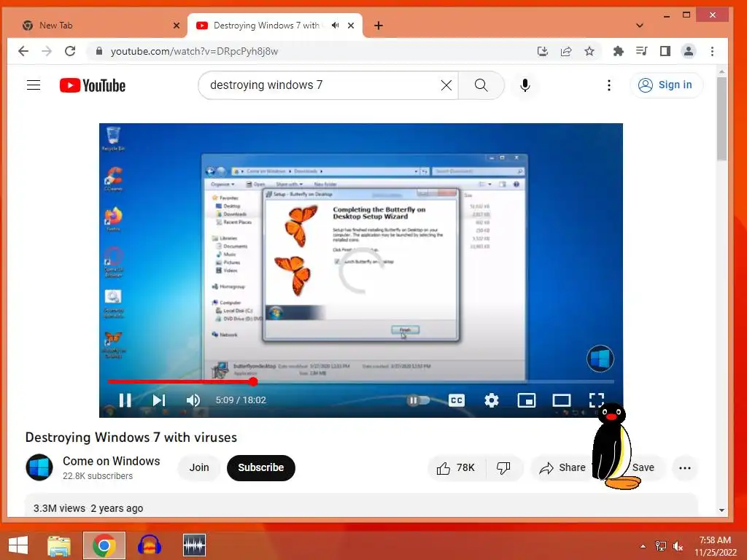Open the muted volume tray icon
The width and height of the screenshot is (747, 560).
[678, 546]
